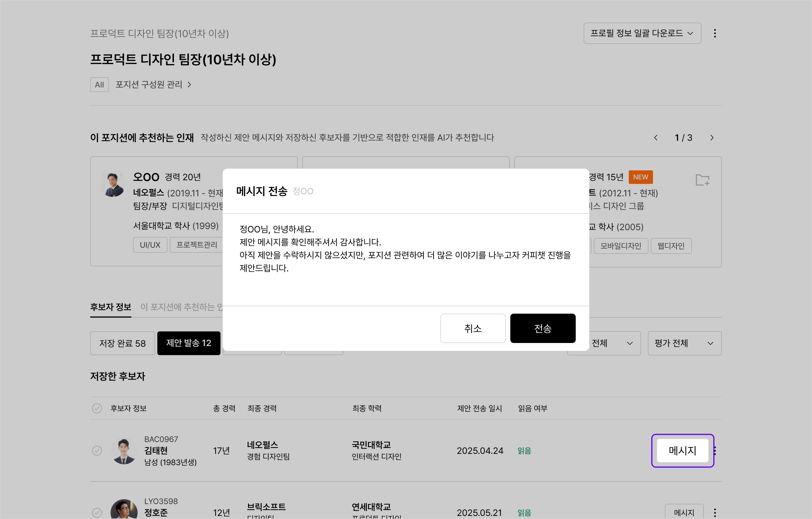Click inside the message text area
Image resolution: width=812 pixels, height=519 pixels.
[405, 260]
